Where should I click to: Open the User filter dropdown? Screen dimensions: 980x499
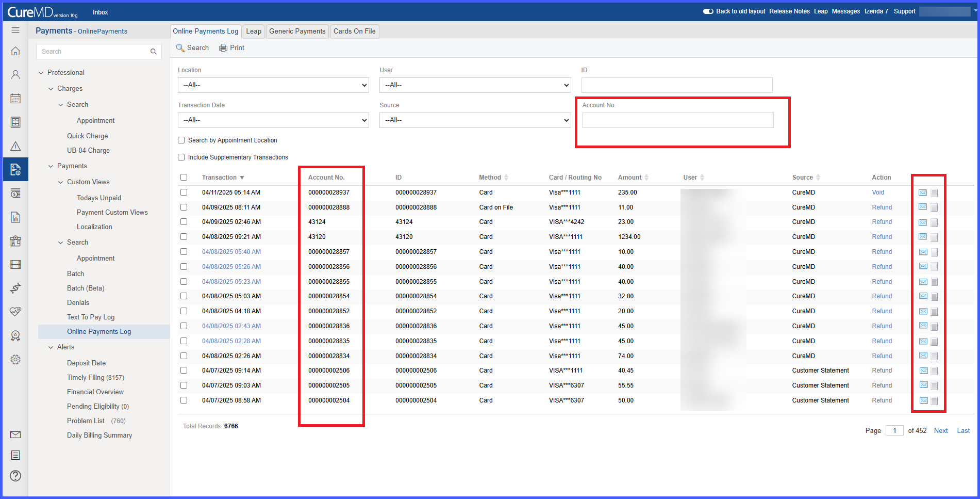[x=475, y=85]
